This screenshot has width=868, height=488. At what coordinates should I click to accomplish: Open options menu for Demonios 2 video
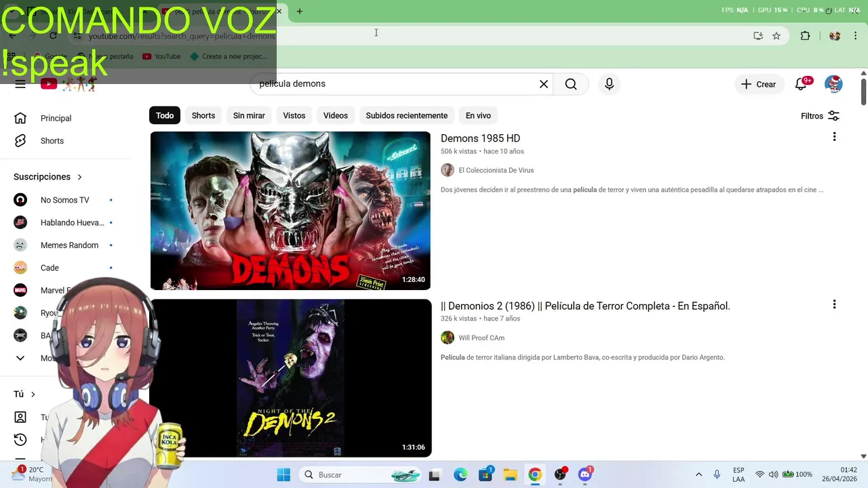[834, 304]
